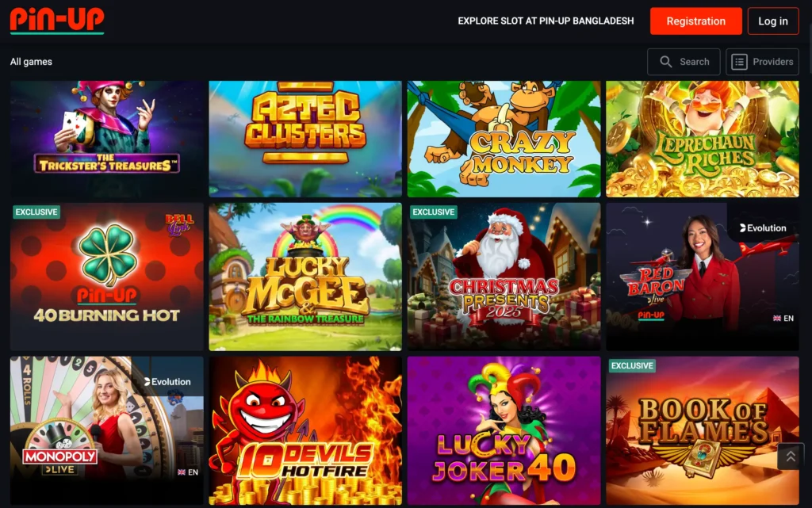This screenshot has width=812, height=508.
Task: Click EN flag icon on Monopoly Live tile
Action: pyautogui.click(x=182, y=472)
